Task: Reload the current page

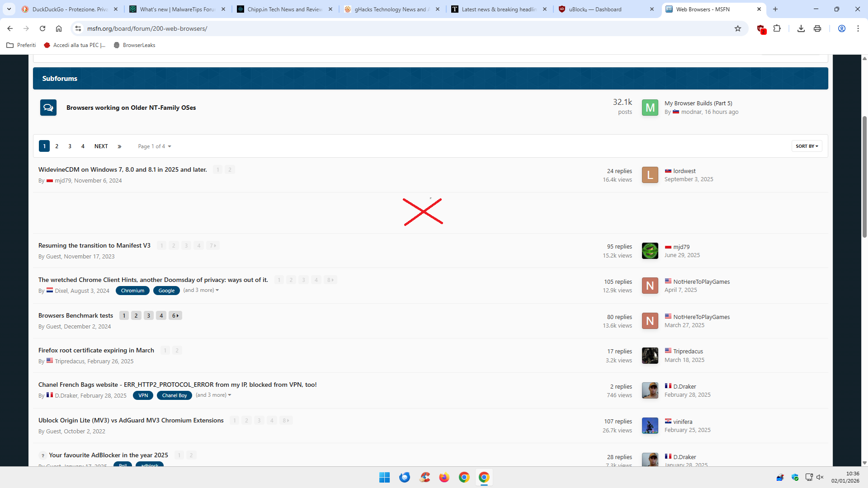Action: 42,28
